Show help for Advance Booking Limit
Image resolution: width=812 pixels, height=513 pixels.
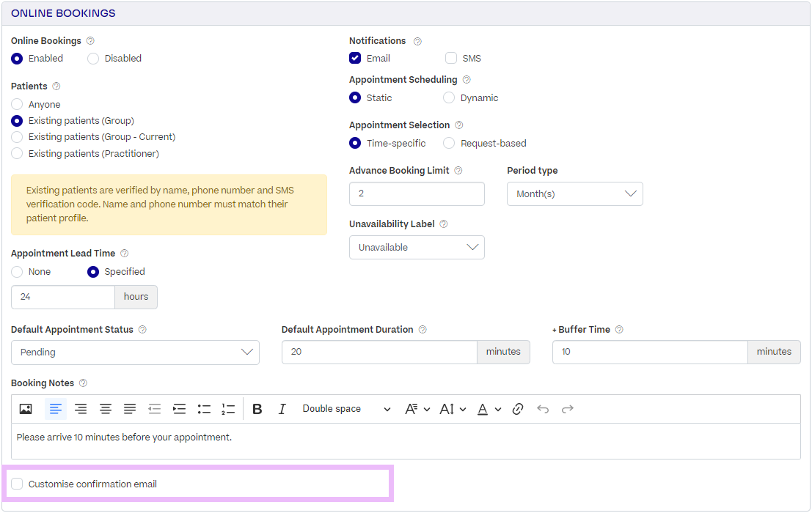[x=458, y=171]
